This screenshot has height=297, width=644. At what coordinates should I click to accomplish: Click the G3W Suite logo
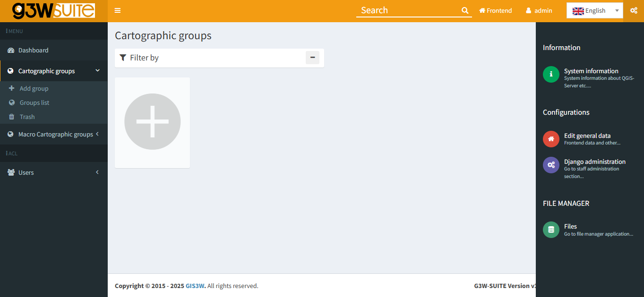[x=53, y=10]
